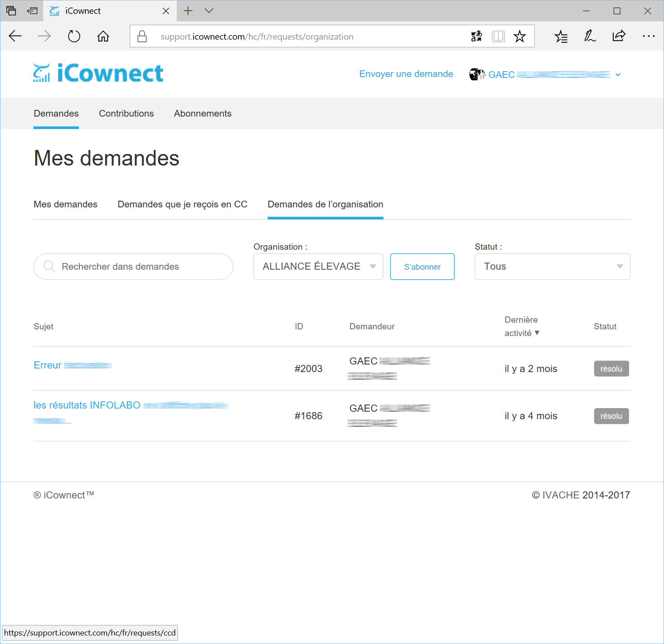
Task: Open the Statut dropdown showing Tous
Action: point(553,267)
